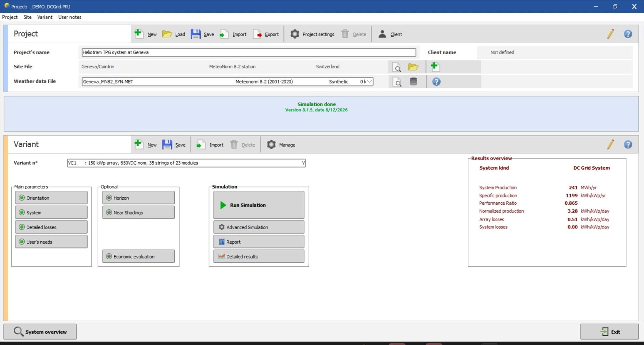Open Advanced Simulation
The image size is (644, 345).
(x=259, y=227)
